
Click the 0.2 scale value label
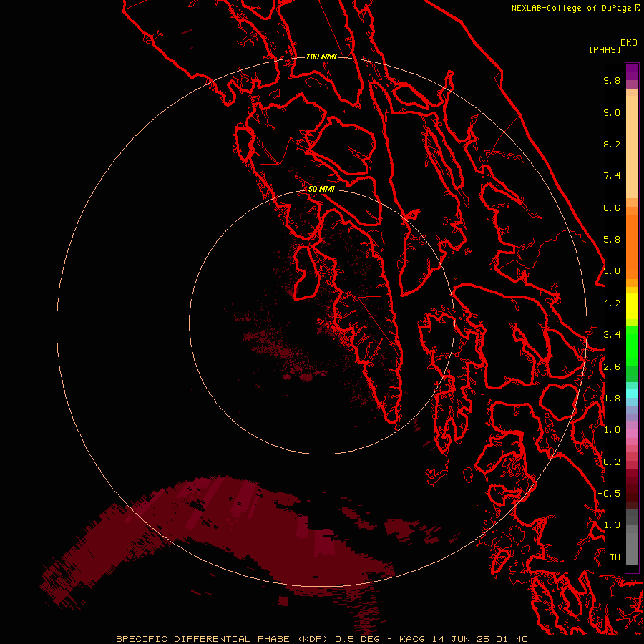612,462
